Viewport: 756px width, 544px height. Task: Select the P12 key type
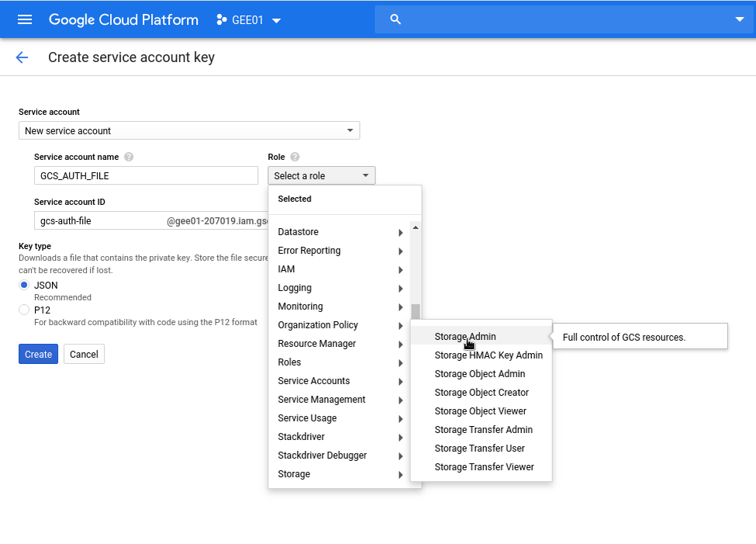25,310
